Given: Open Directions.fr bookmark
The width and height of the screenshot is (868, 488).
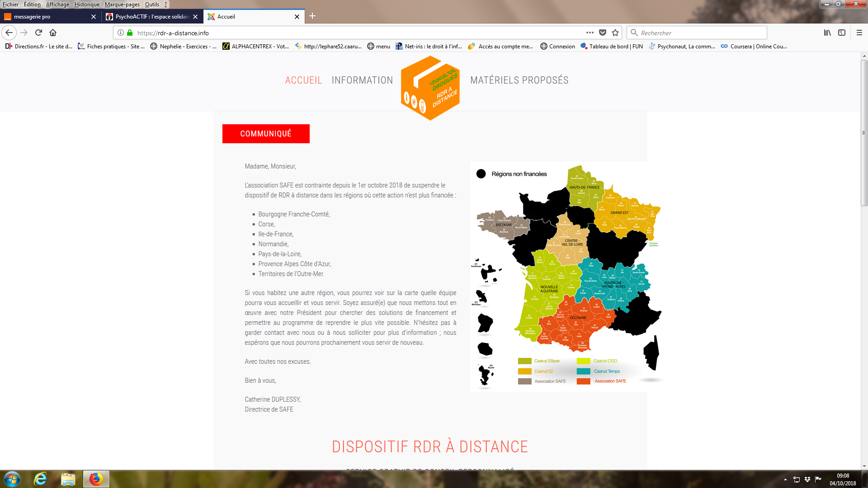Looking at the screenshot, I should point(38,46).
